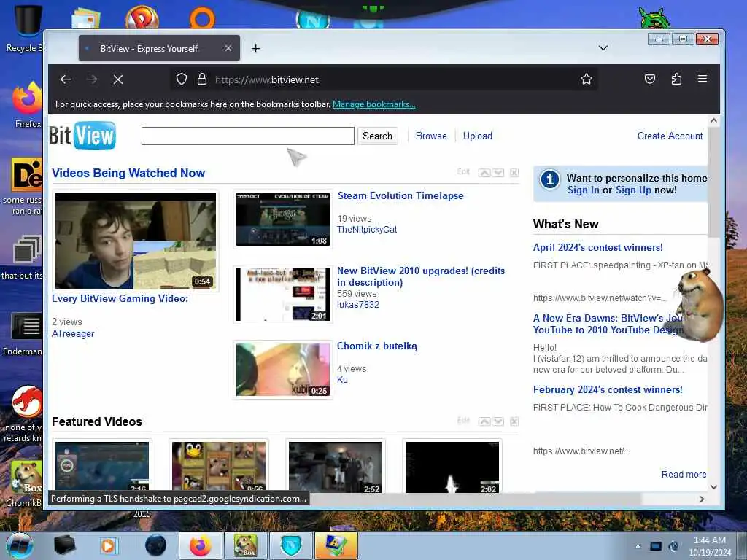Show hidden system tray icons arrow
Viewport: 747px width, 560px height.
tap(638, 546)
